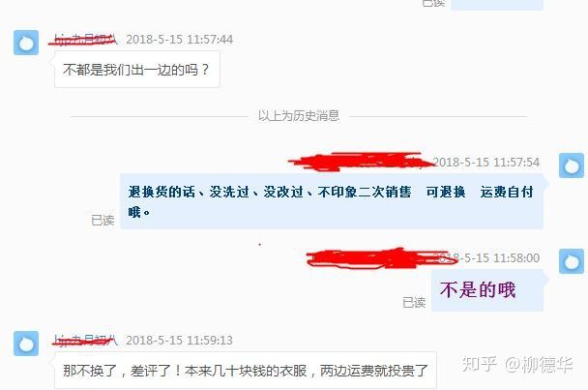Click buyer avatar beside 11:59:13 message
The height and width of the screenshot is (390, 588).
click(x=26, y=344)
